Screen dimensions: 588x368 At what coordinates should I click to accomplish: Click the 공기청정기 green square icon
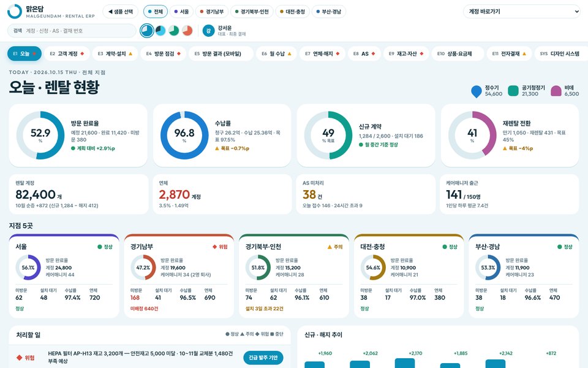click(x=513, y=91)
